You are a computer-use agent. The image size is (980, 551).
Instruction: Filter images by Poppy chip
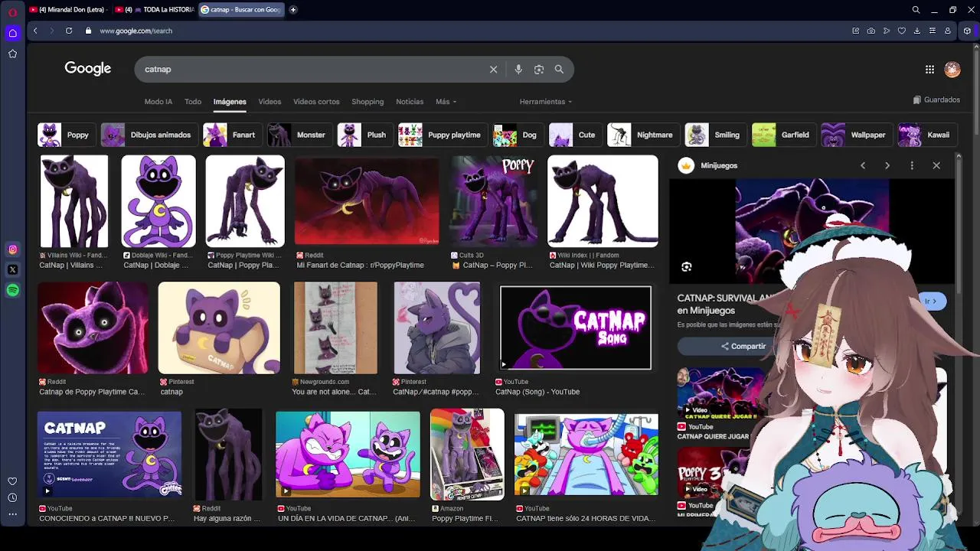[x=67, y=135]
